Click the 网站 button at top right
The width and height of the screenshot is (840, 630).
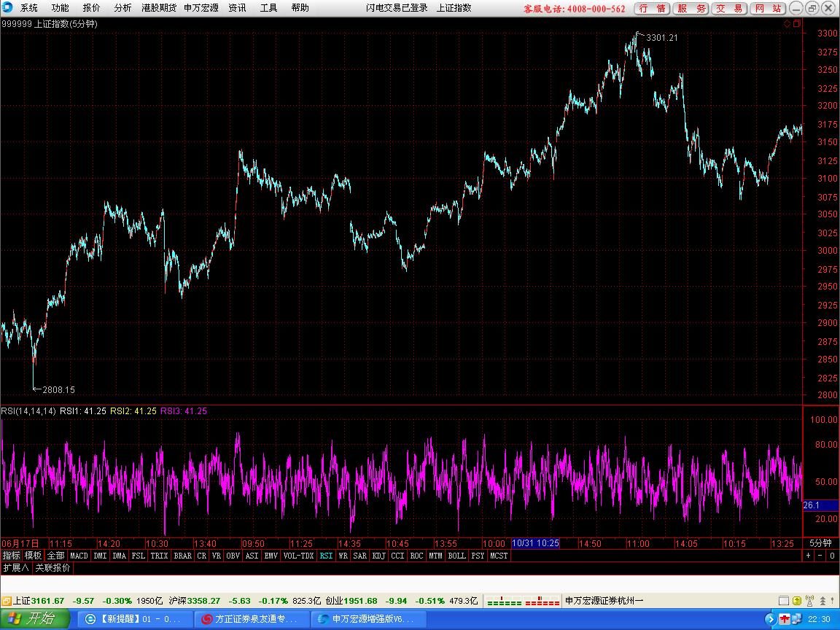769,9
